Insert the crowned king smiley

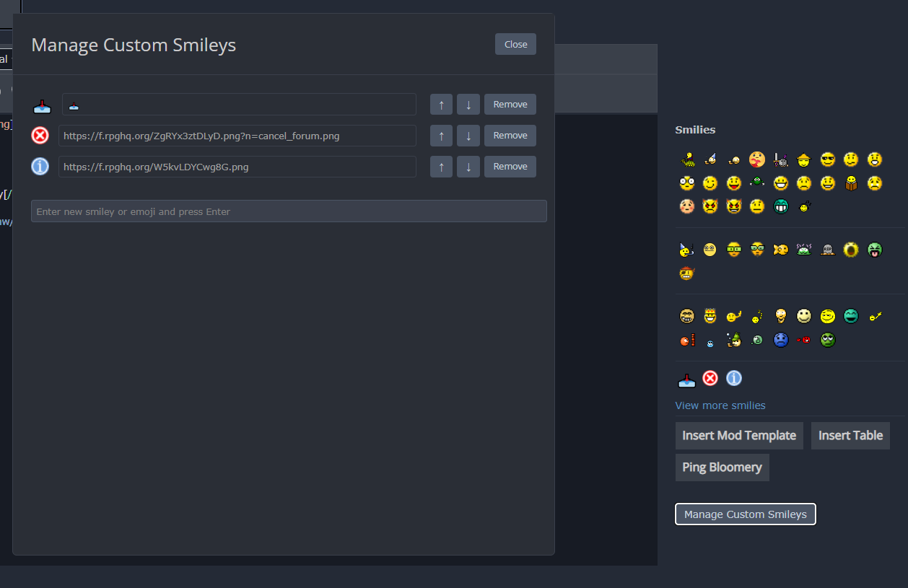coord(710,316)
